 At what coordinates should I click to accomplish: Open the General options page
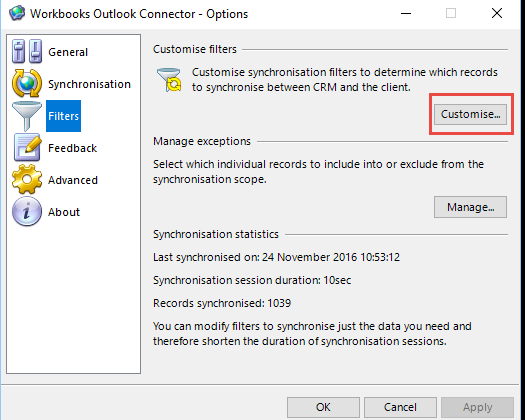coord(68,52)
